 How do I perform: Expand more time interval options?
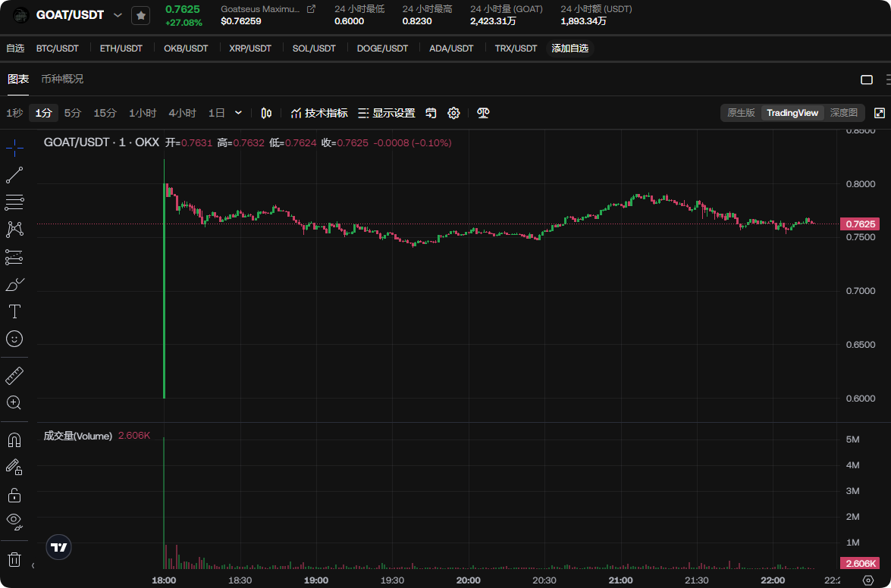pyautogui.click(x=238, y=113)
